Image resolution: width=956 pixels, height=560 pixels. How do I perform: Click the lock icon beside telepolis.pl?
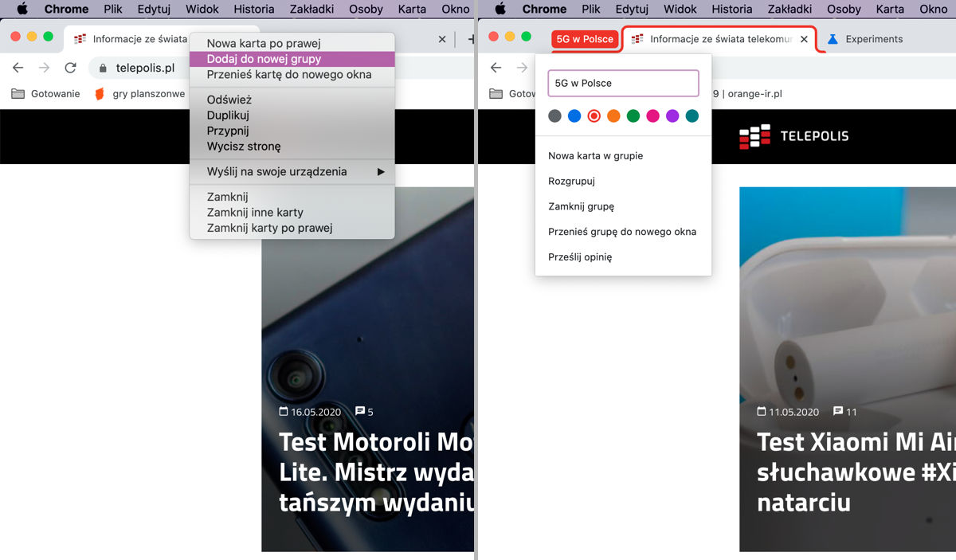(102, 69)
